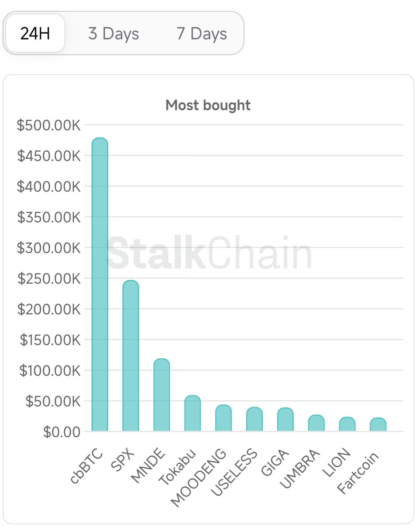Screen dimensions: 417x532
Task: Select the 24H time range tab
Action: pyautogui.click(x=35, y=34)
